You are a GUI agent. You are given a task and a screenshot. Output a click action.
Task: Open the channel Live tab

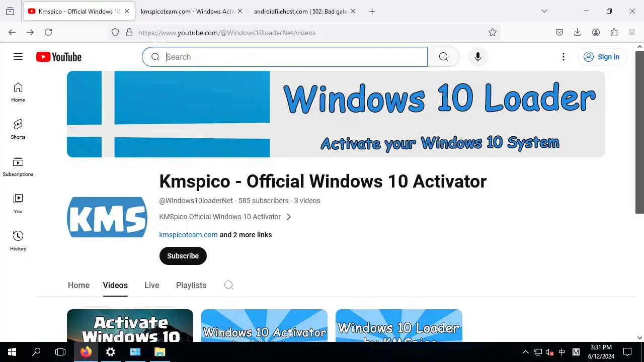[152, 285]
